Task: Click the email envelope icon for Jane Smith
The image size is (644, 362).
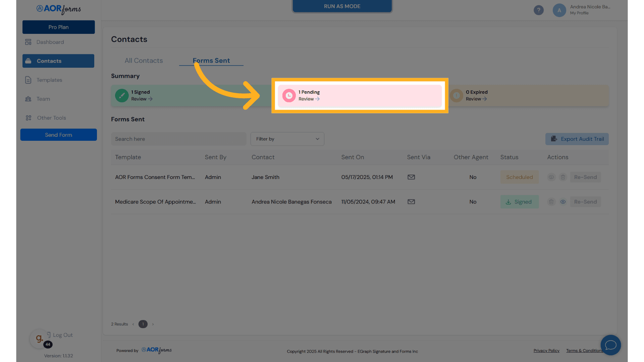Action: tap(411, 177)
